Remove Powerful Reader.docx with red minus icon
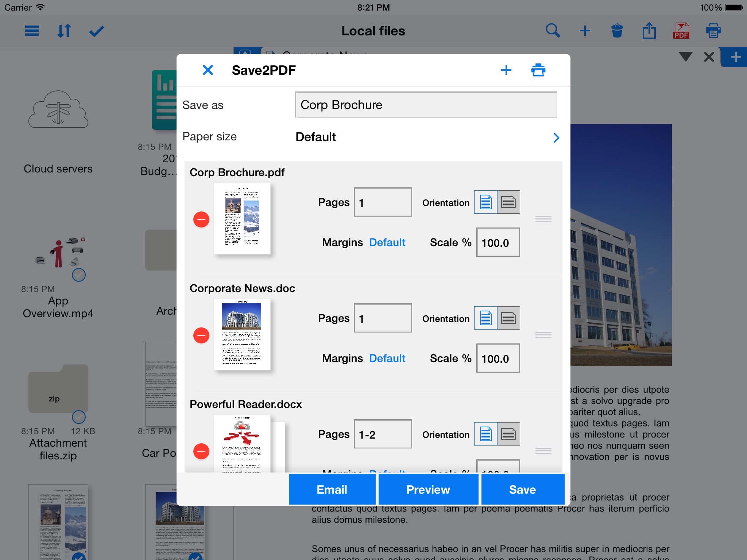Screen dimensions: 747x560 [201, 451]
